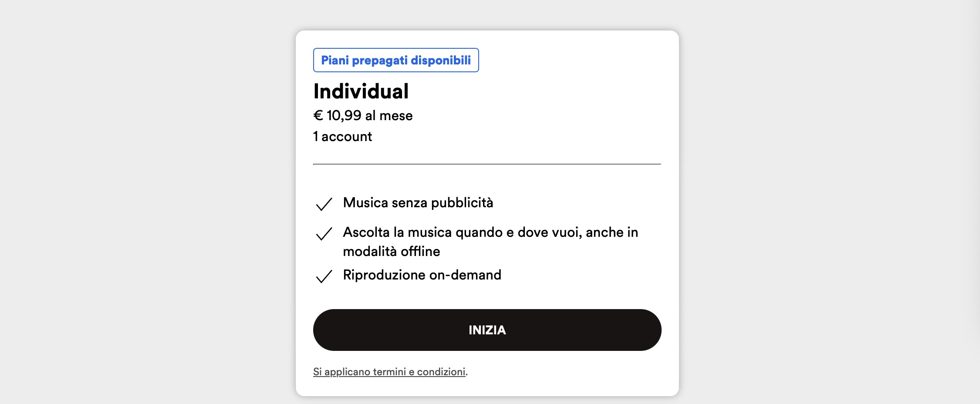
Task: Click the "modalità offline" text line
Action: click(391, 252)
